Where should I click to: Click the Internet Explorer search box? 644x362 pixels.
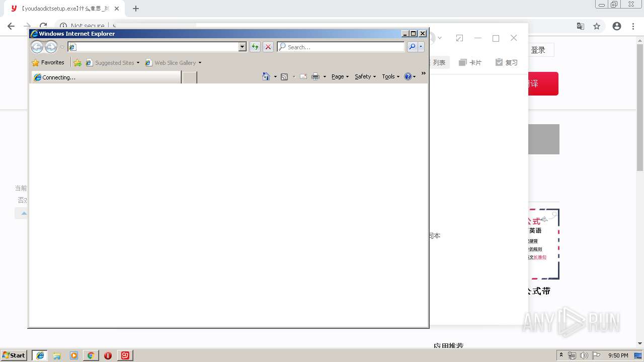coord(341,47)
